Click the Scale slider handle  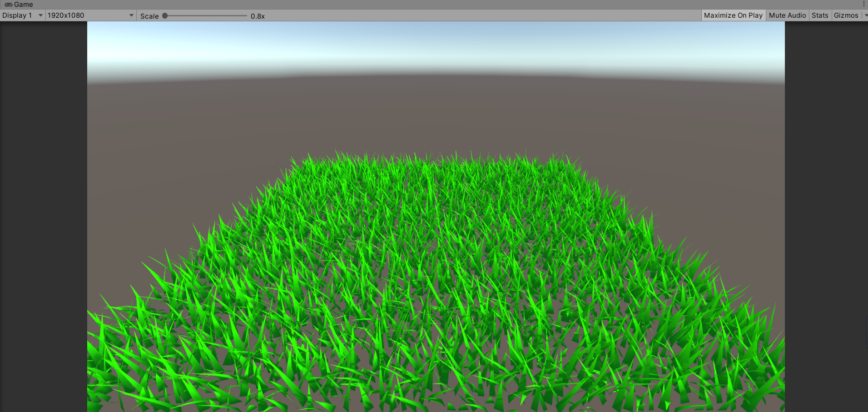click(165, 15)
